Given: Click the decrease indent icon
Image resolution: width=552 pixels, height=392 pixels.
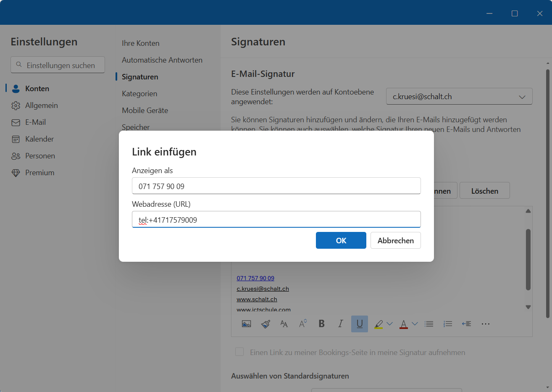Looking at the screenshot, I should coord(466,324).
